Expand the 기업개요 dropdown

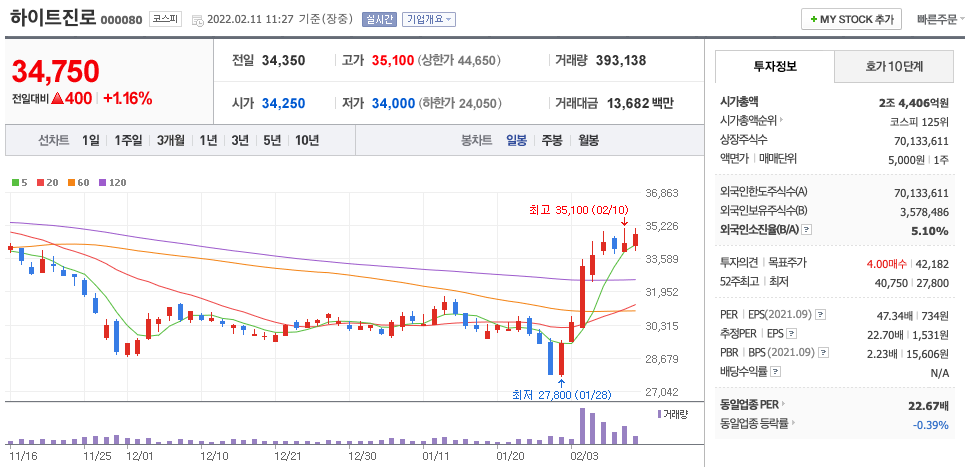click(429, 19)
